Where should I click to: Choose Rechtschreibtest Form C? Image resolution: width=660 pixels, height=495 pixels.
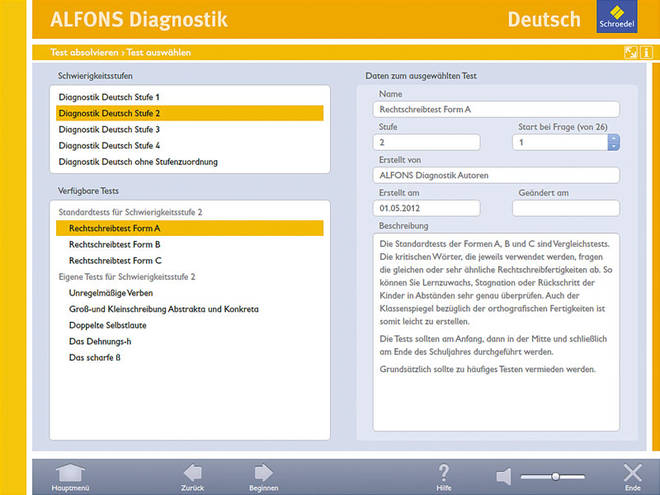click(x=190, y=261)
